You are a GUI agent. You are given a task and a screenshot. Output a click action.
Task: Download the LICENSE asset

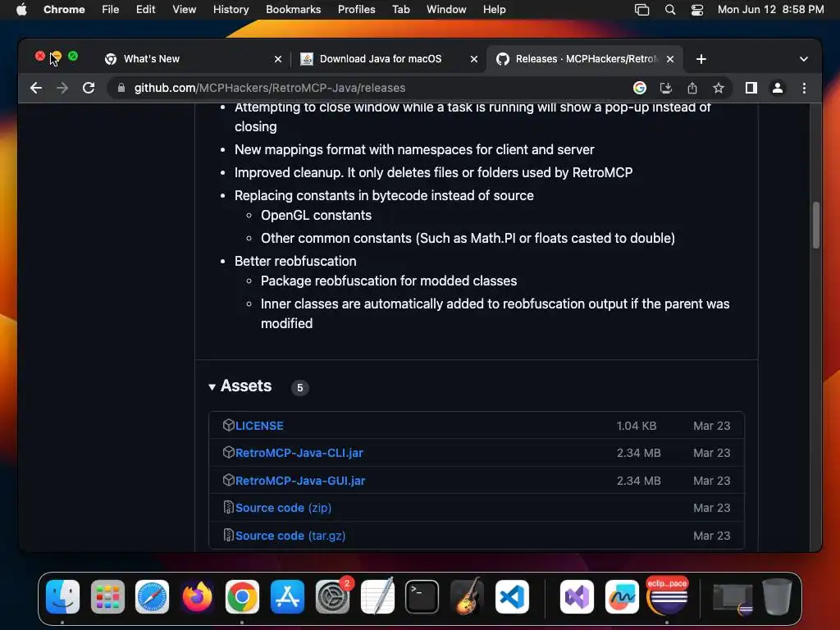tap(259, 426)
